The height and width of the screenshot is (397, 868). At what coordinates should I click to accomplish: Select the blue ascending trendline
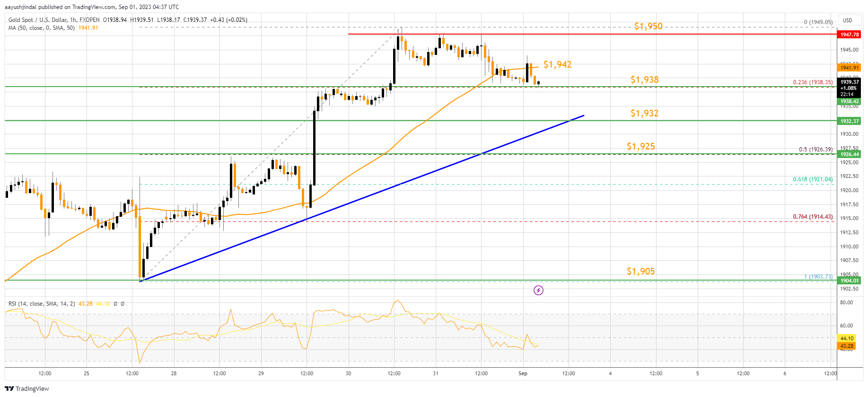point(362,198)
